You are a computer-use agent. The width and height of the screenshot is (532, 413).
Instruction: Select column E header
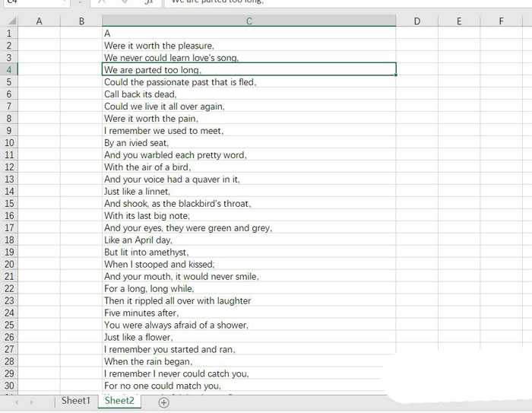pyautogui.click(x=459, y=21)
